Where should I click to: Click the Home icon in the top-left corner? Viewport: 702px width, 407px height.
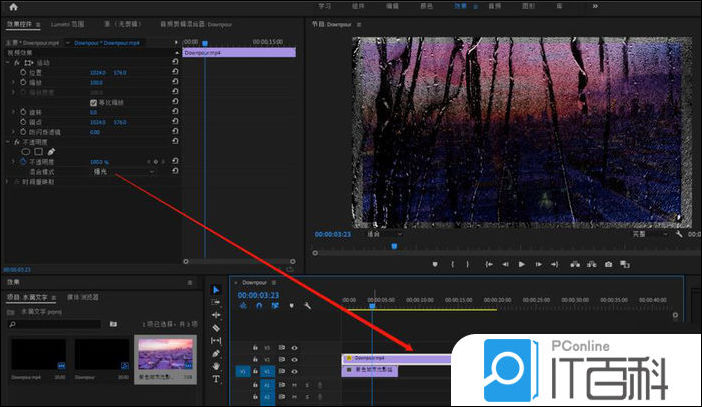[x=13, y=7]
